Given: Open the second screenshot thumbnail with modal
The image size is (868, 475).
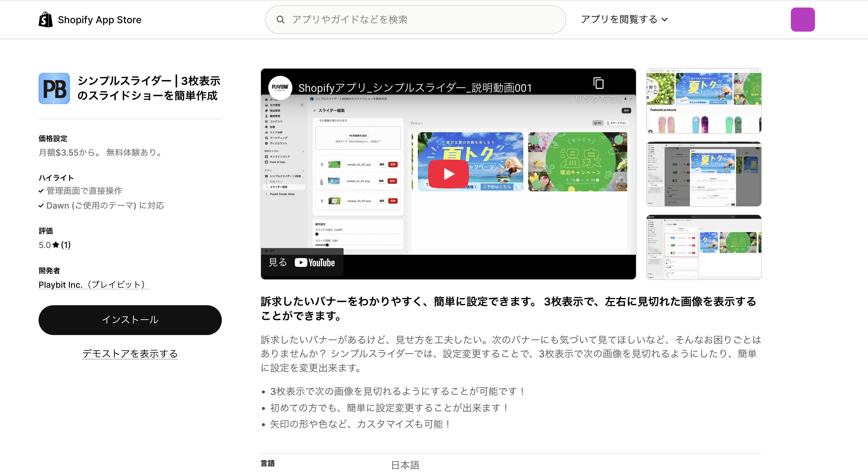Looking at the screenshot, I should [703, 174].
